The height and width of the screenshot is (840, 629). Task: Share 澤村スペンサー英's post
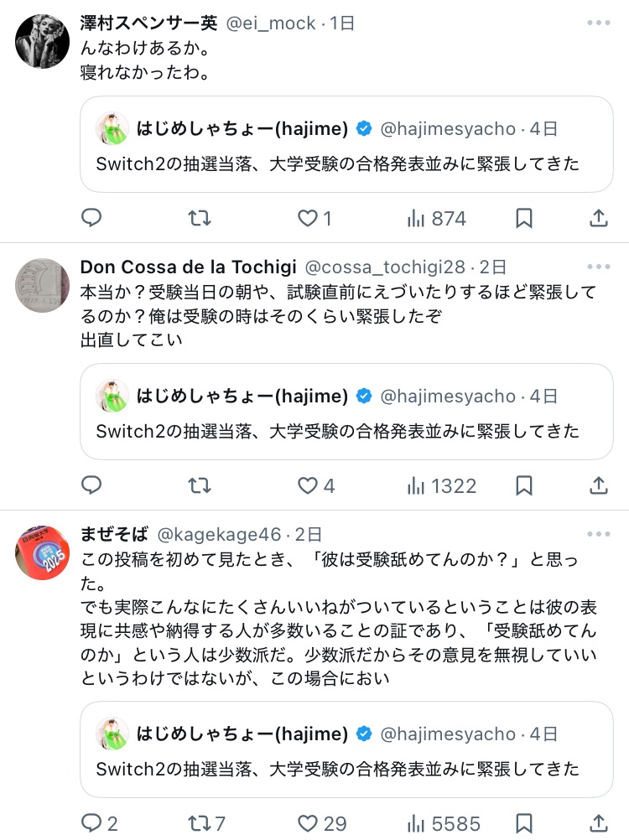[599, 218]
